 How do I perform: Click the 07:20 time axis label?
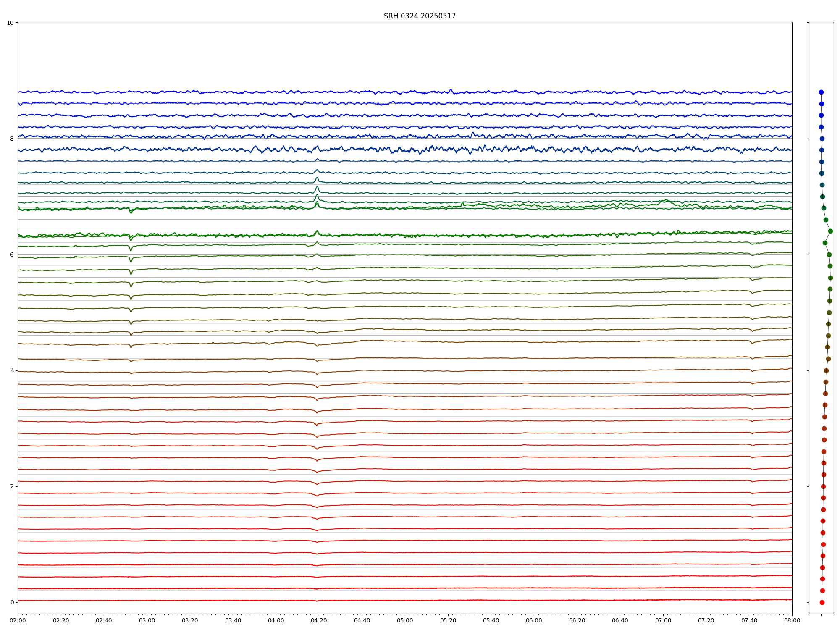pos(706,620)
